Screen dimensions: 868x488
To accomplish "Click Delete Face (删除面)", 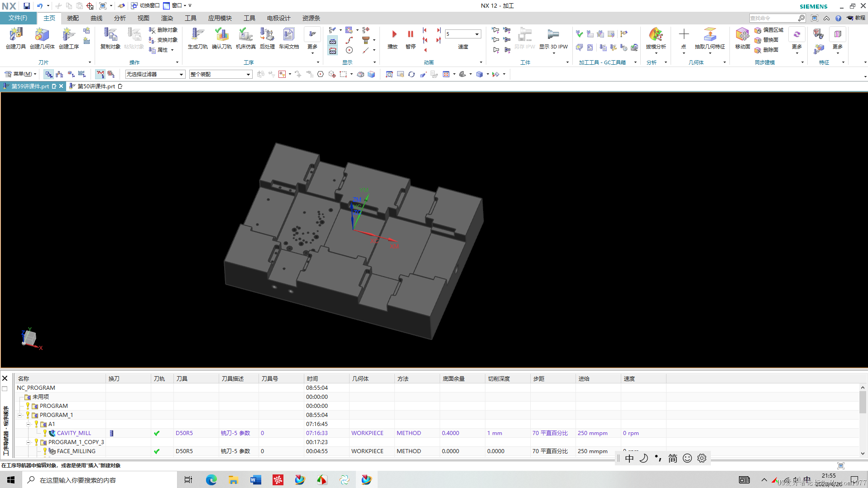I will [x=767, y=50].
